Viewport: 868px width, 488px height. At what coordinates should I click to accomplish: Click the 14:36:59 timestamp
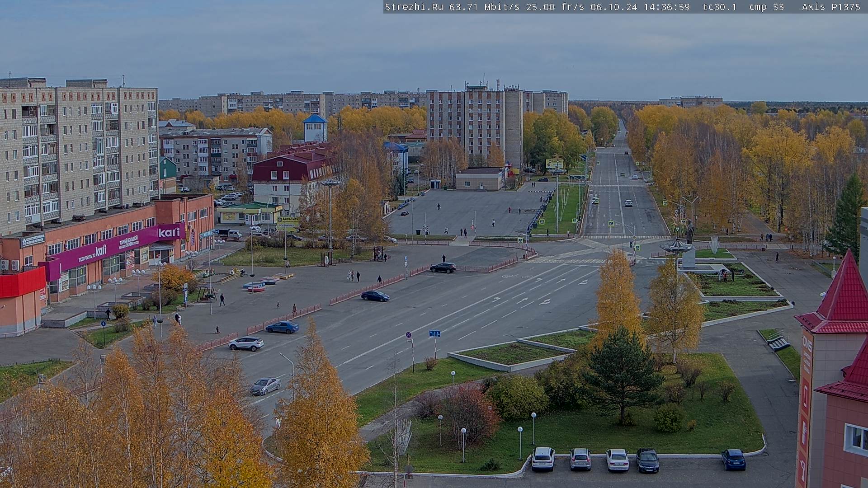click(668, 7)
